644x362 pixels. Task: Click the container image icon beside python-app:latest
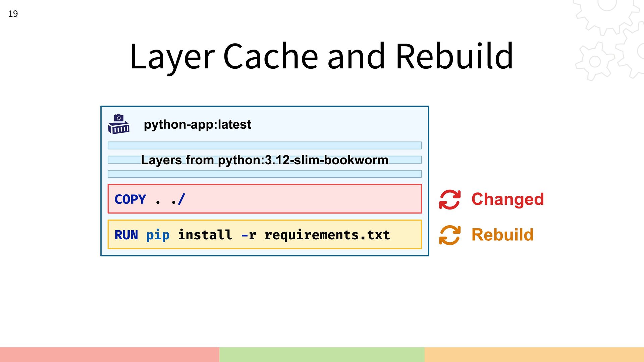coord(119,124)
